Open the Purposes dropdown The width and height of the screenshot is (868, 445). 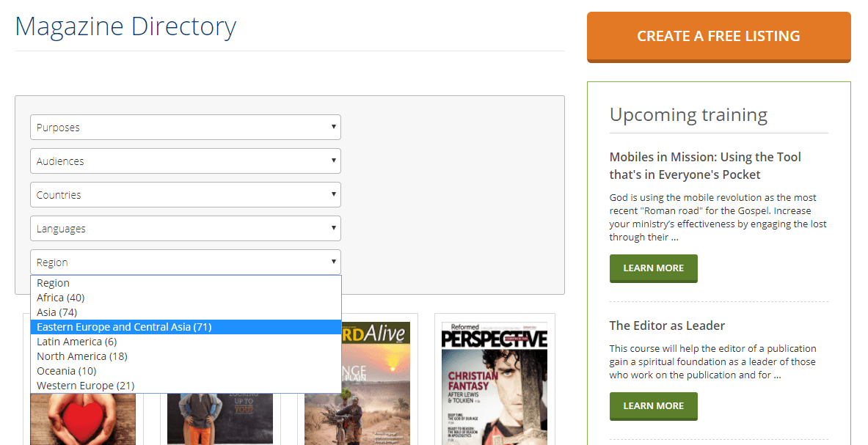[x=185, y=127]
